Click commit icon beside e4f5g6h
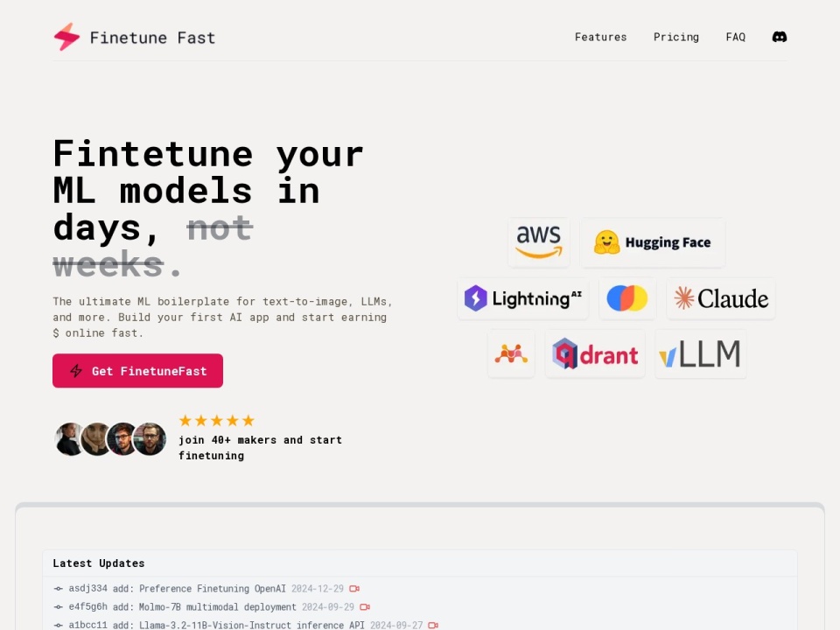840x630 pixels. pos(59,607)
